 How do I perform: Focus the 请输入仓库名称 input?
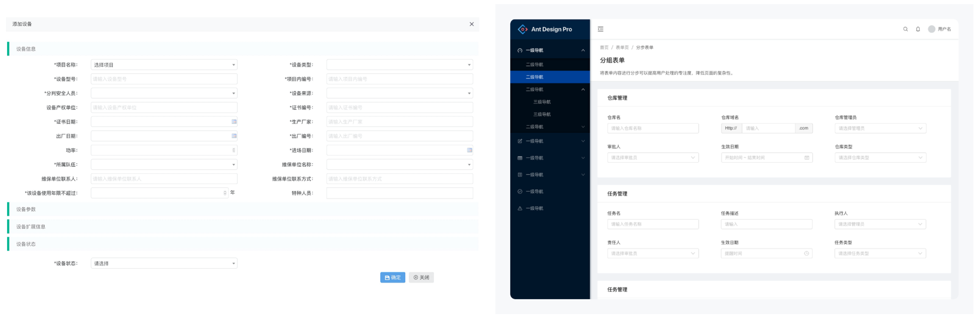(x=653, y=128)
